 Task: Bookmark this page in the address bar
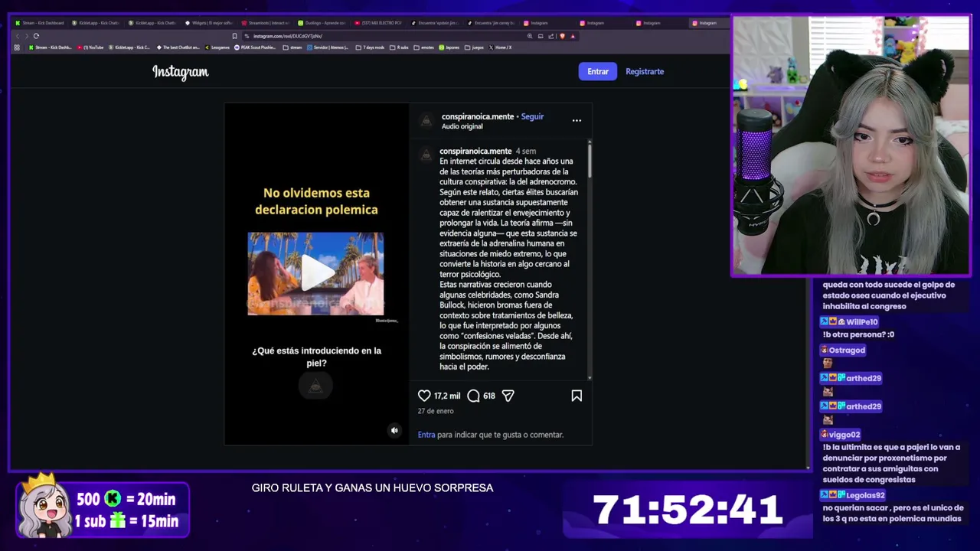[x=234, y=36]
